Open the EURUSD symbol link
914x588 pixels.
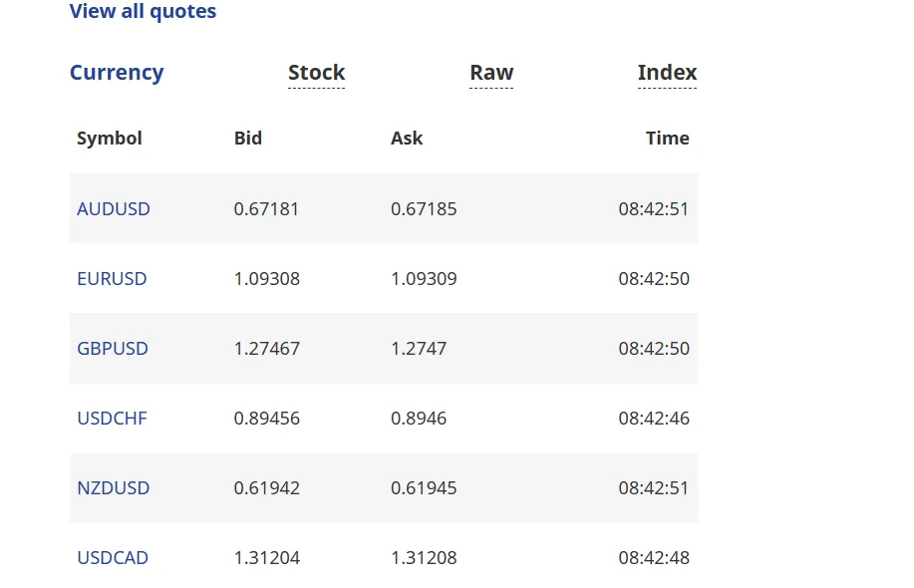(112, 279)
